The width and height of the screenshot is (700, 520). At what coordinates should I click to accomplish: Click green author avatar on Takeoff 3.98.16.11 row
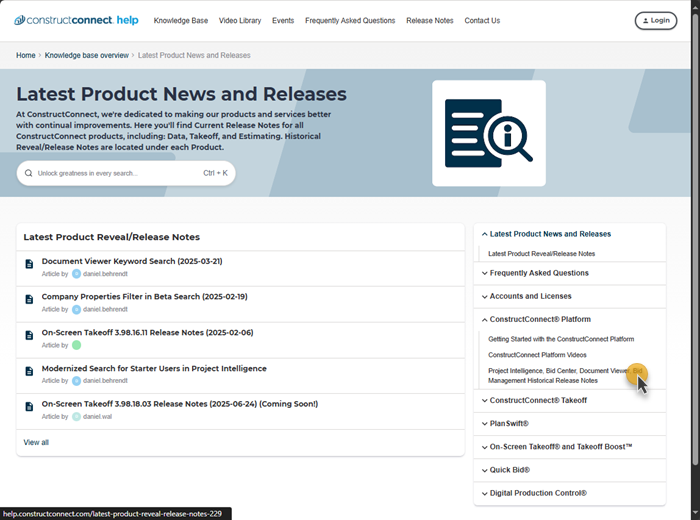pyautogui.click(x=76, y=345)
